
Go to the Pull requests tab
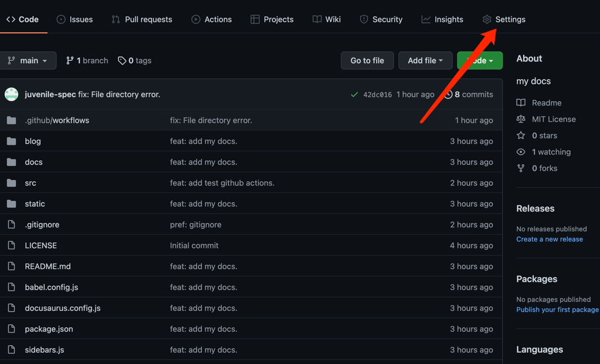[x=142, y=19]
